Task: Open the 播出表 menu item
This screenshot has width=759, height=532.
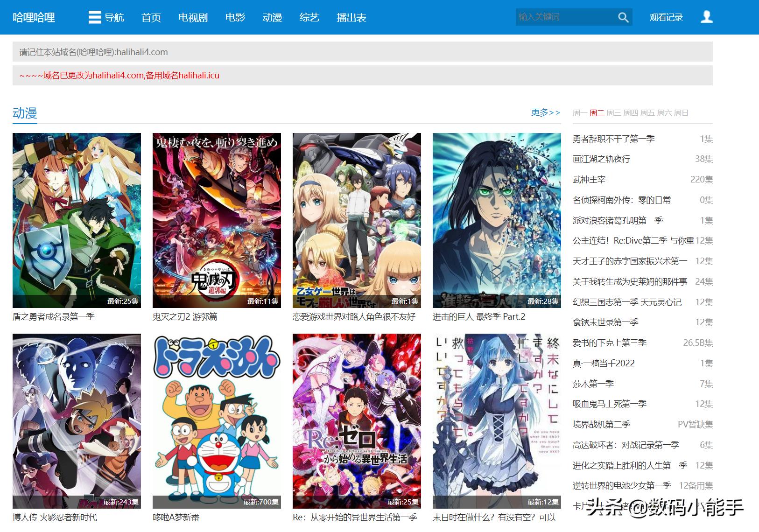Action: pyautogui.click(x=351, y=18)
